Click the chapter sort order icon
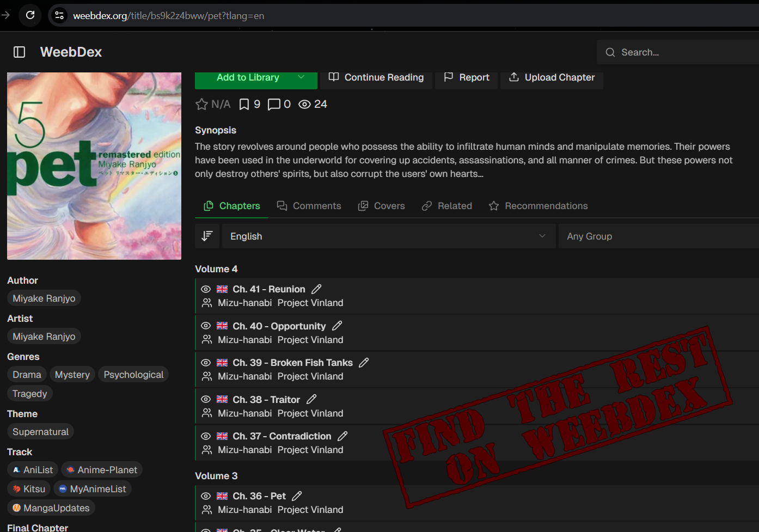 pyautogui.click(x=207, y=236)
